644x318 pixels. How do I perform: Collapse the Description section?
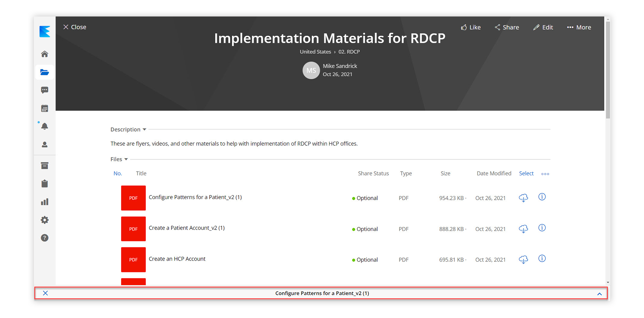(x=128, y=129)
